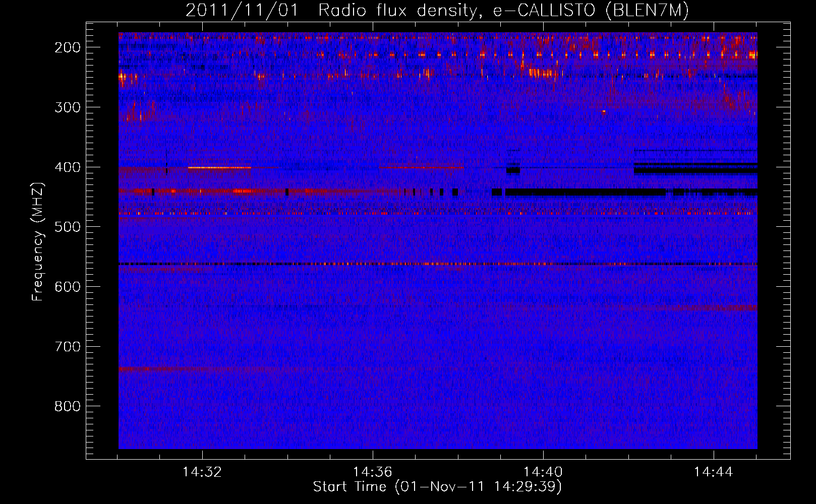Click the '14:40' time axis label
Viewport: 816px width, 504px height.
tap(543, 472)
